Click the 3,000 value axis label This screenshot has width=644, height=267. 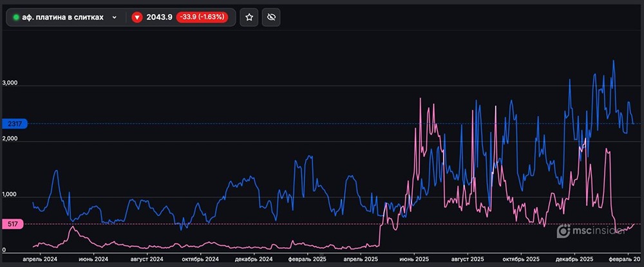pos(11,84)
